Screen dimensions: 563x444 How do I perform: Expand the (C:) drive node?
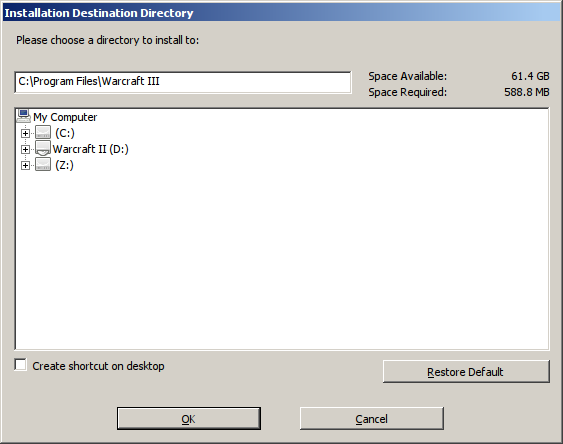point(25,133)
